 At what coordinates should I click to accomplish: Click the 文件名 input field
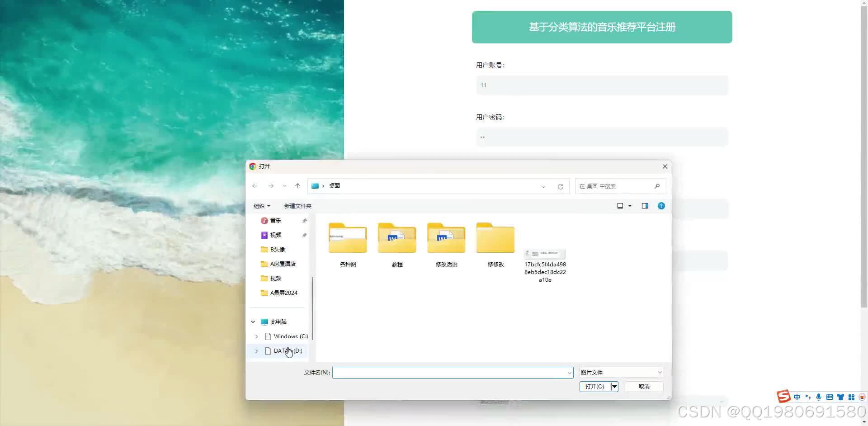(x=452, y=372)
